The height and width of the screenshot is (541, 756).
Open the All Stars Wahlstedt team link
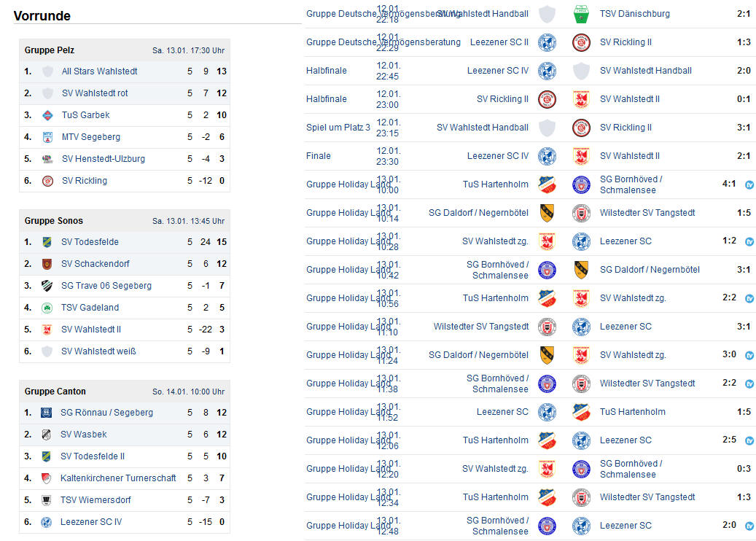click(99, 71)
